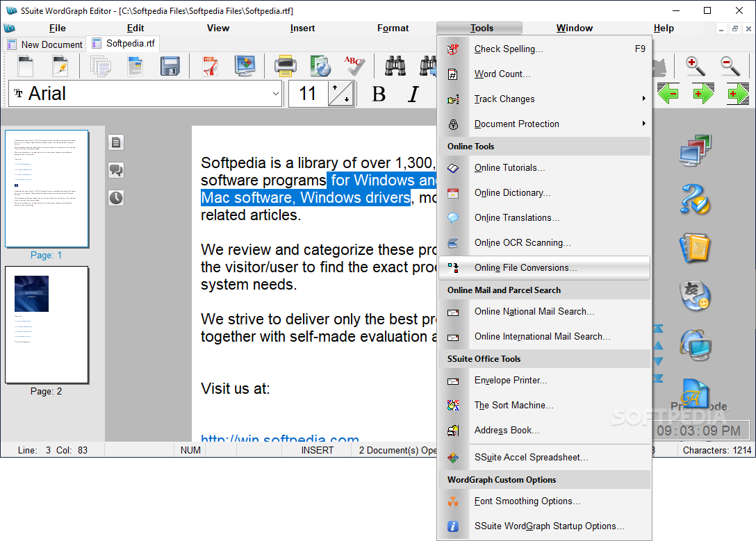This screenshot has height=541, width=756.
Task: Choose Online National Mail Search entry
Action: 544,312
